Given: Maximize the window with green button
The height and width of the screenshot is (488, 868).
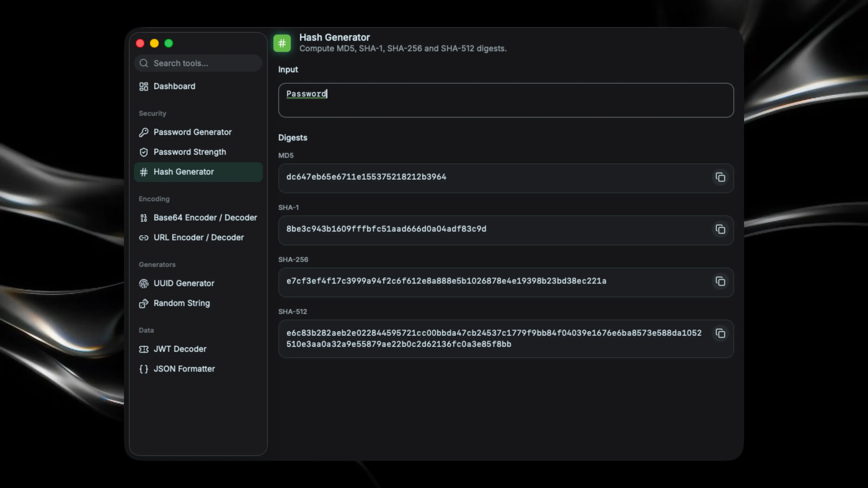Looking at the screenshot, I should tap(168, 43).
